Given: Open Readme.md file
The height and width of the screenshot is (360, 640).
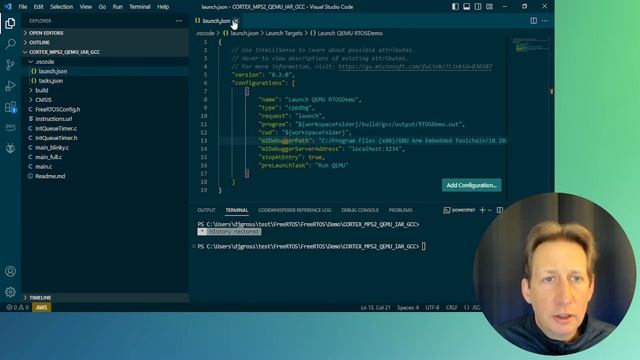Looking at the screenshot, I should pos(105,176).
